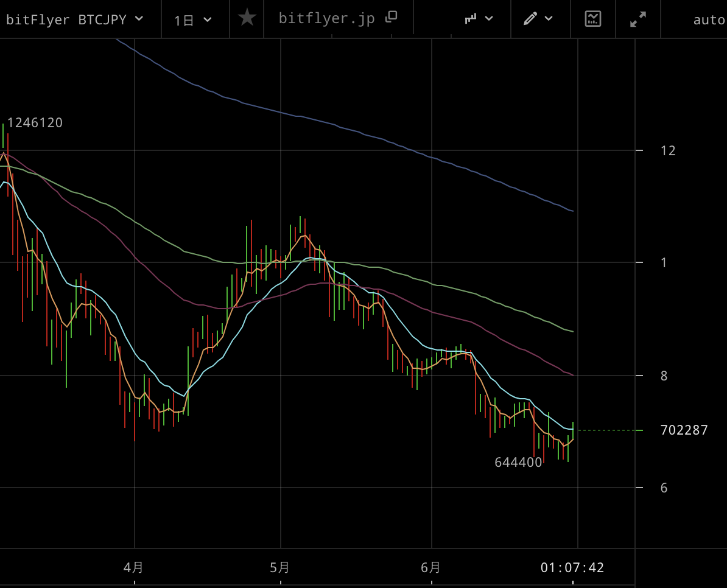Click the external window icon beside bitflyer.jp
Image resolution: width=727 pixels, height=588 pixels.
pos(392,16)
